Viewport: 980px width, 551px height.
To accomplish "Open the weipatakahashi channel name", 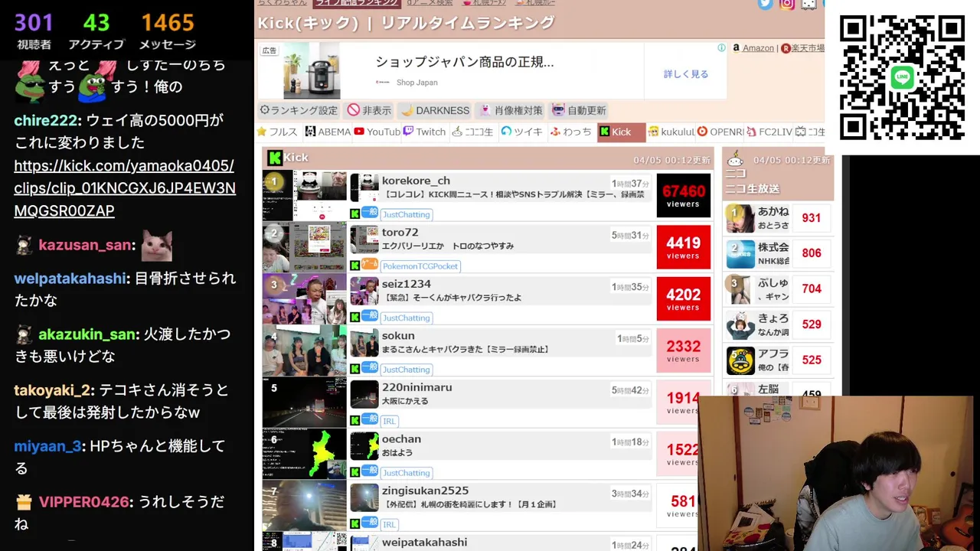I will click(424, 542).
